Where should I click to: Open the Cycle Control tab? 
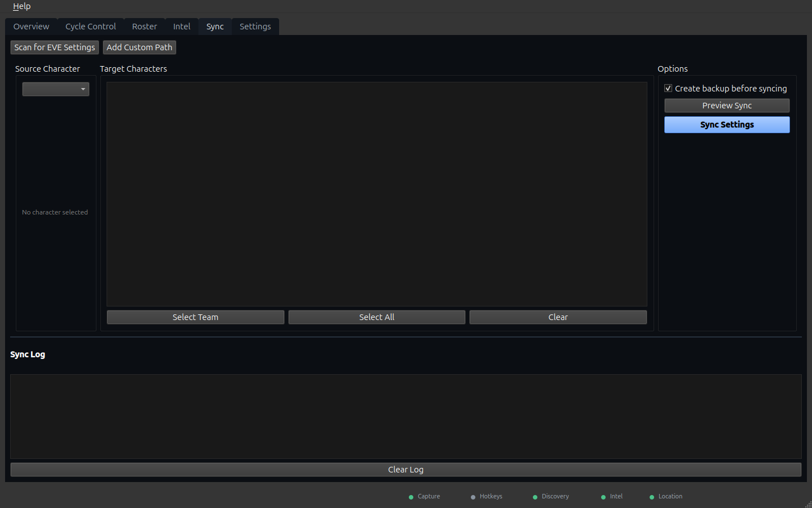[90, 27]
